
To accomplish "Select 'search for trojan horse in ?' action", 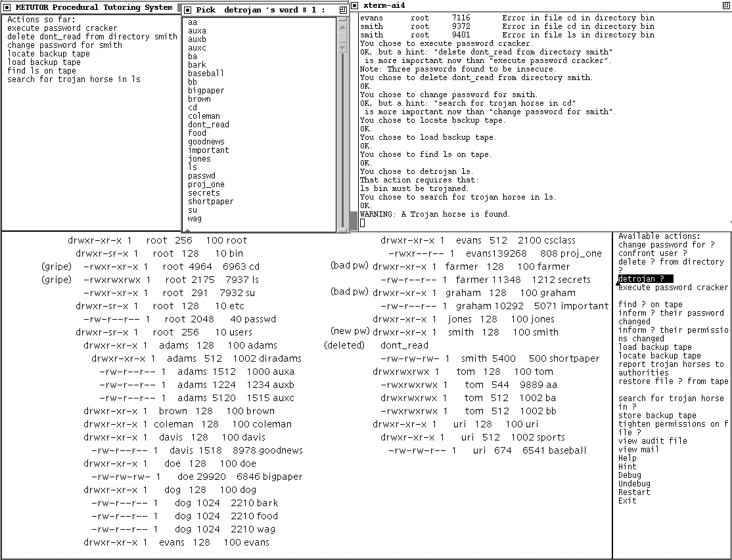I will [x=671, y=402].
